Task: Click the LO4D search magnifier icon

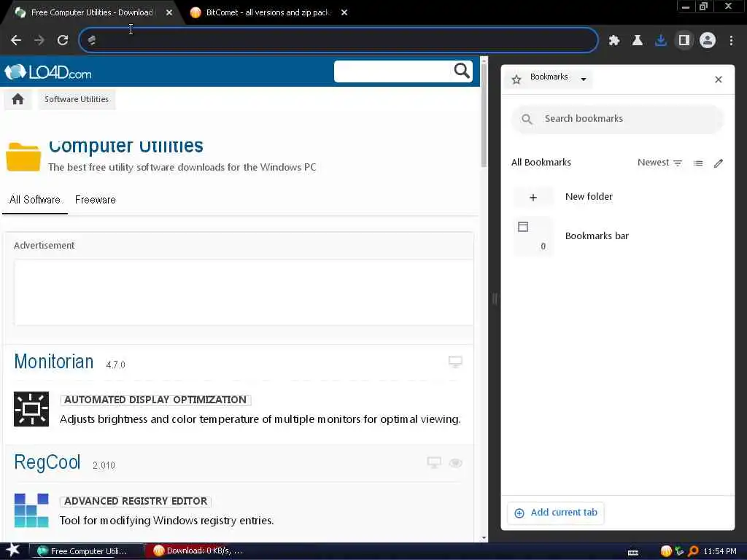Action: pyautogui.click(x=461, y=71)
